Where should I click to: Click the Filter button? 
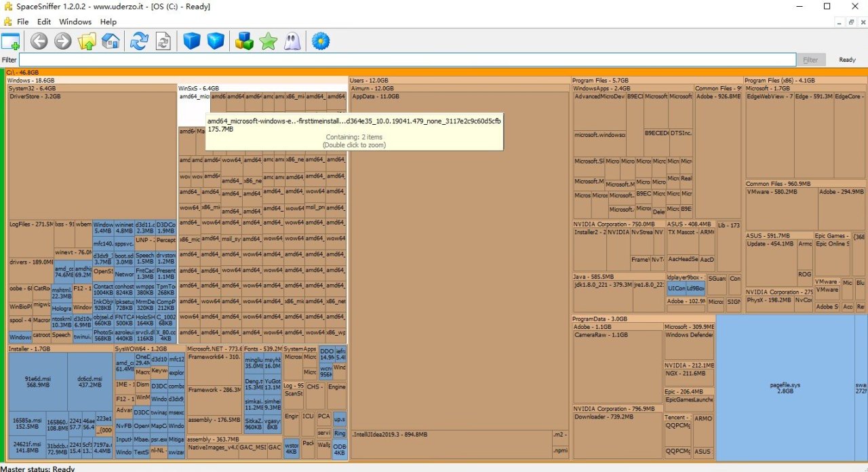point(811,60)
